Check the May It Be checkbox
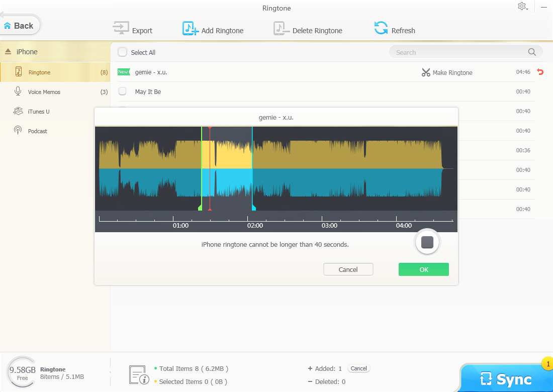Viewport: 553px width, 392px height. point(122,91)
